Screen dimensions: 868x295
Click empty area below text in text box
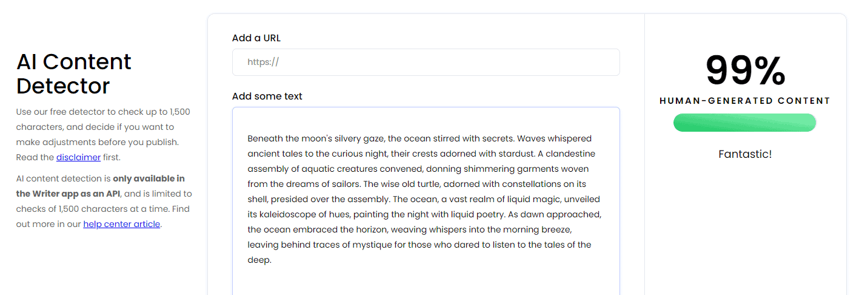[x=426, y=281]
